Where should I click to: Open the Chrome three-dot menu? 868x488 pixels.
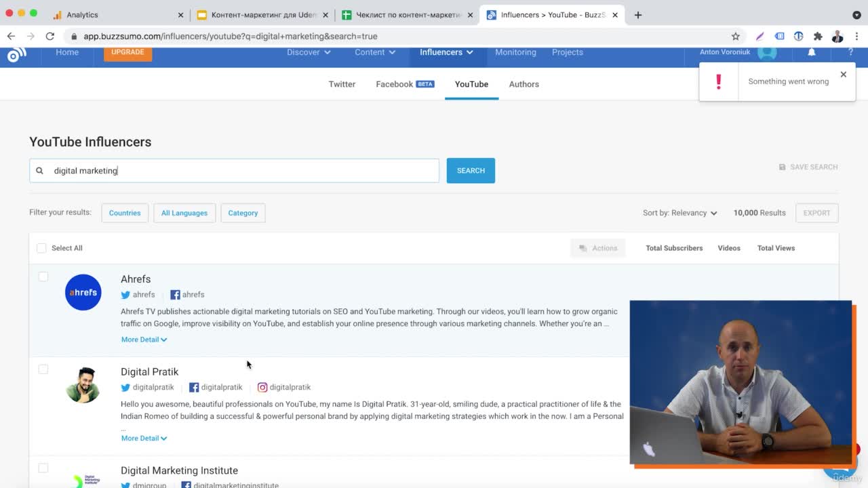click(x=856, y=36)
